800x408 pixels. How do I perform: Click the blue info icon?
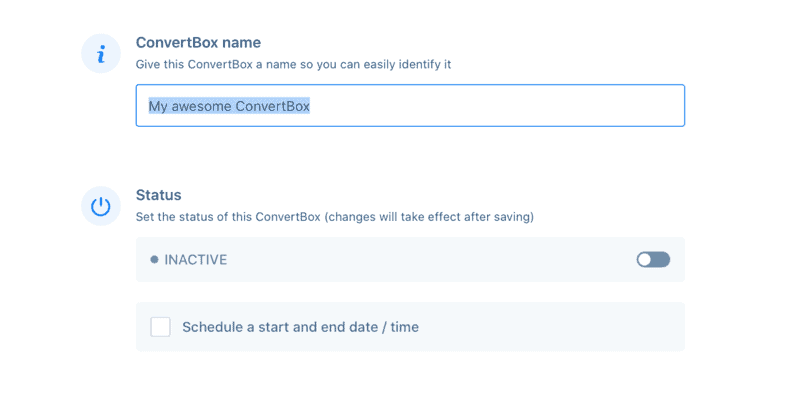[101, 54]
